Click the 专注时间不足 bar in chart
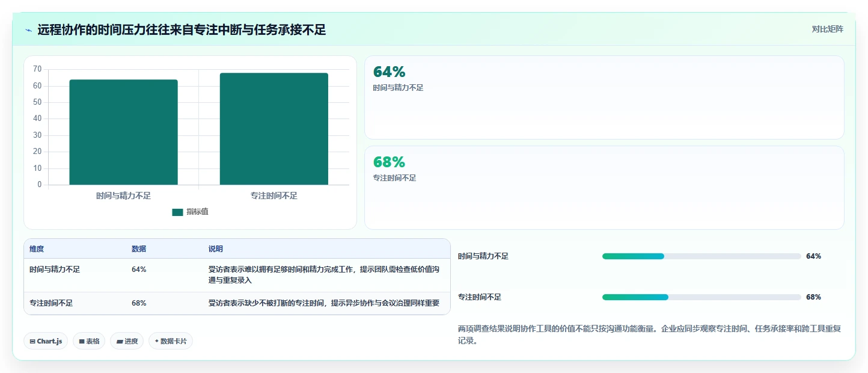Image resolution: width=868 pixels, height=373 pixels. [274, 129]
